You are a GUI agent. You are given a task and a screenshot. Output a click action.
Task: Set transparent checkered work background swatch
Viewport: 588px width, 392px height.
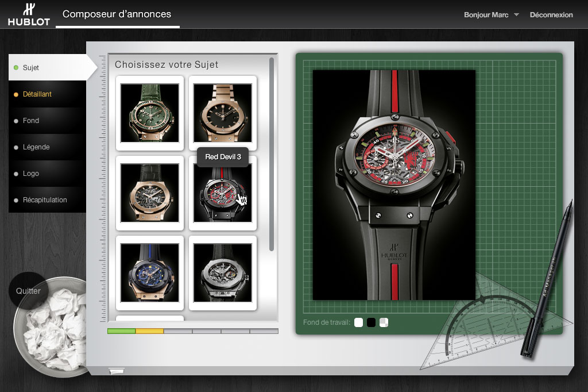(384, 322)
